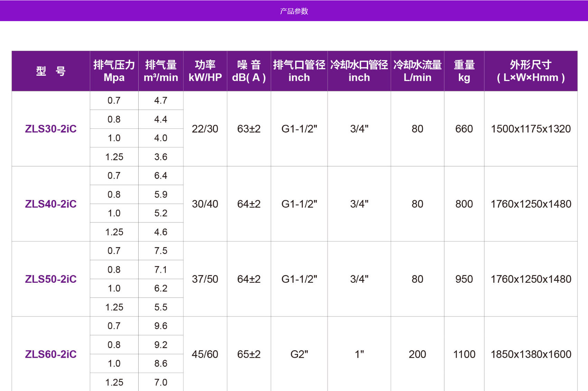Select the ZLS50-2iC model name
This screenshot has width=588, height=391.
coord(51,279)
